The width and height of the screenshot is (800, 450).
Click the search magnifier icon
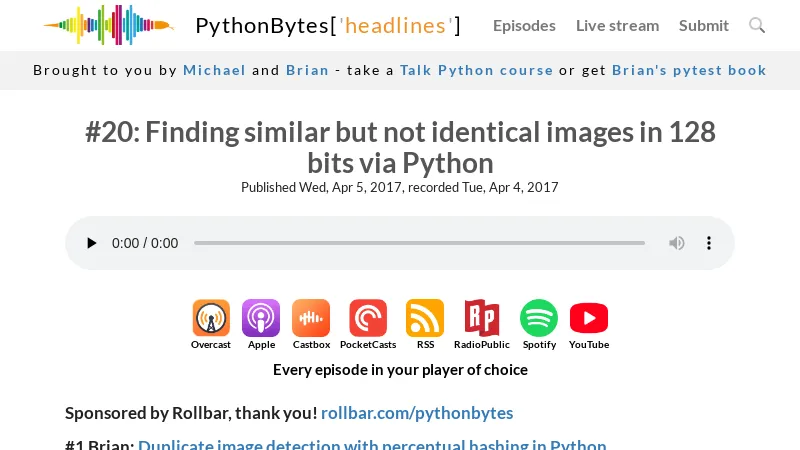(757, 25)
